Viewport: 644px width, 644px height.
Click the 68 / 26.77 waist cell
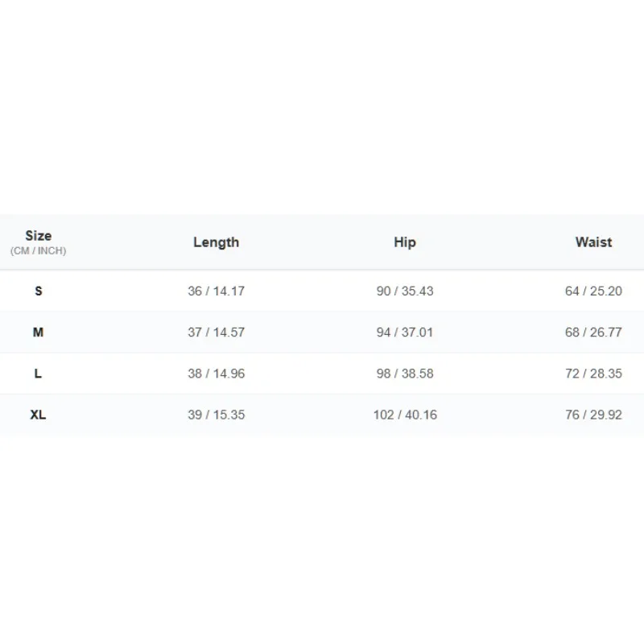pyautogui.click(x=593, y=332)
